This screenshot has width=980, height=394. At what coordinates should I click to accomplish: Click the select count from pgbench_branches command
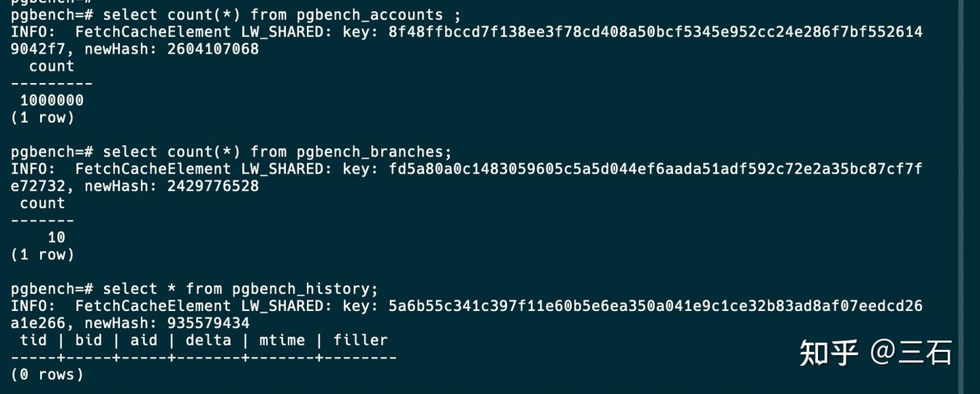point(277,152)
